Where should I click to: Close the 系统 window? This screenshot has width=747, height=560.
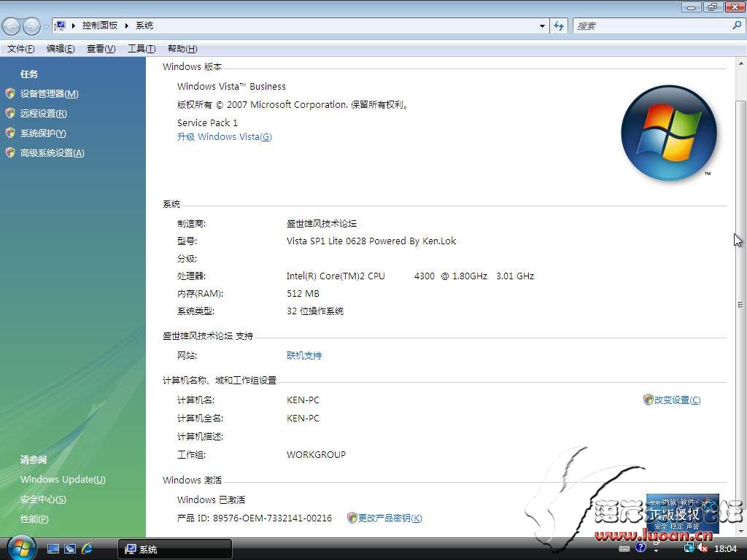pos(734,7)
